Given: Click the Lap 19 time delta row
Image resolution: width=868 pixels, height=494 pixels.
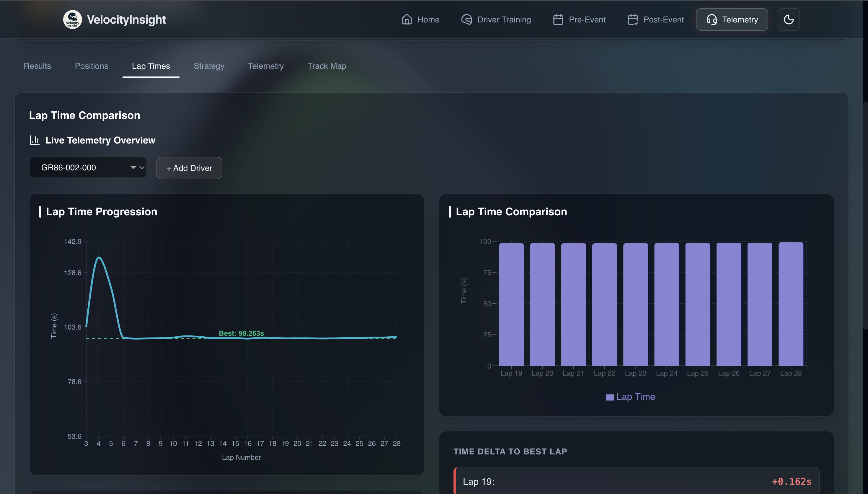Looking at the screenshot, I should 636,481.
